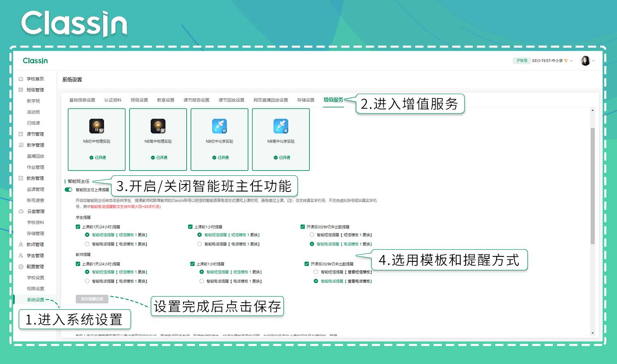This screenshot has height=364, width=617.
Task: Click the 教学管理 sidebar icon
Action: (x=21, y=145)
